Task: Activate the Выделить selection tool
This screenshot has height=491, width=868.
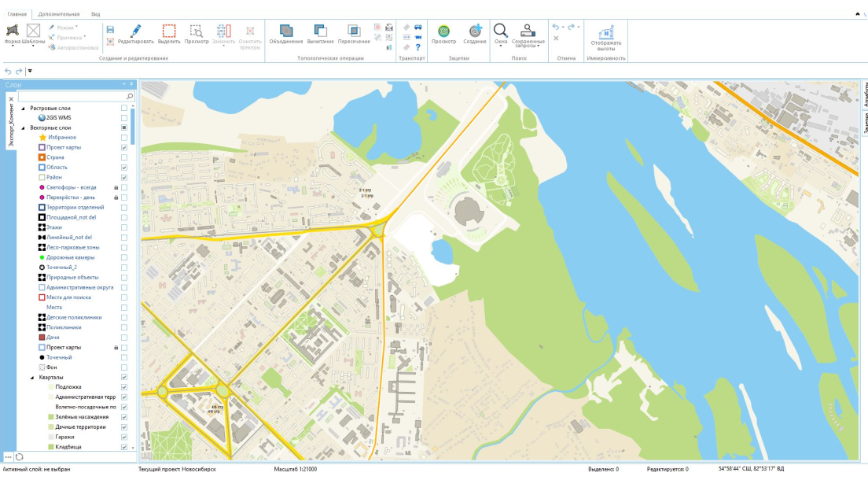Action: [x=169, y=34]
